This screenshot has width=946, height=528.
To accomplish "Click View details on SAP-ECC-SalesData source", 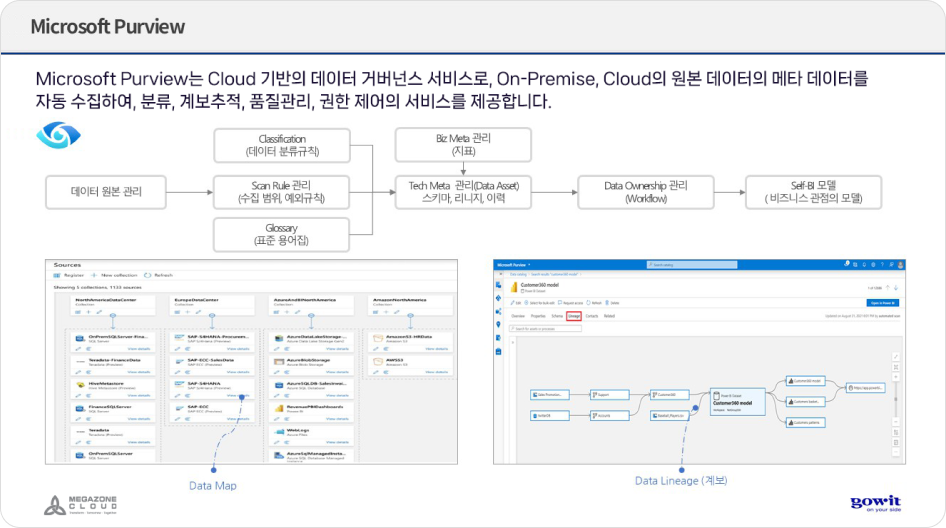I will pyautogui.click(x=238, y=372).
